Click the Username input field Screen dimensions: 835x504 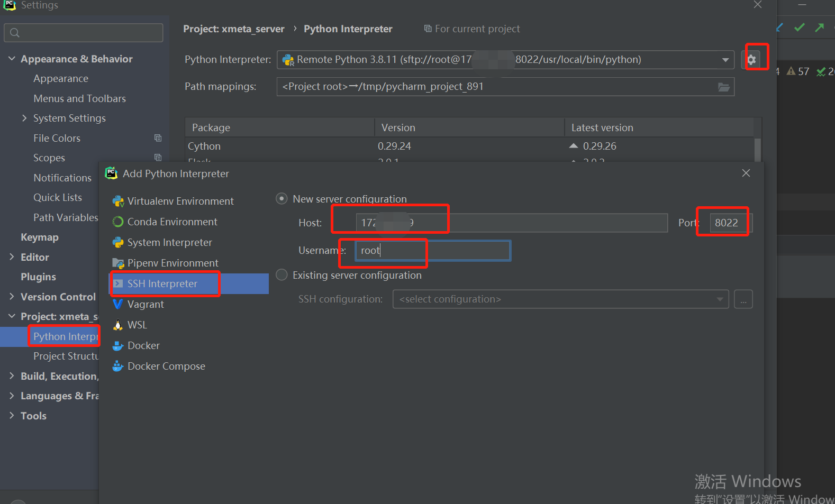432,250
